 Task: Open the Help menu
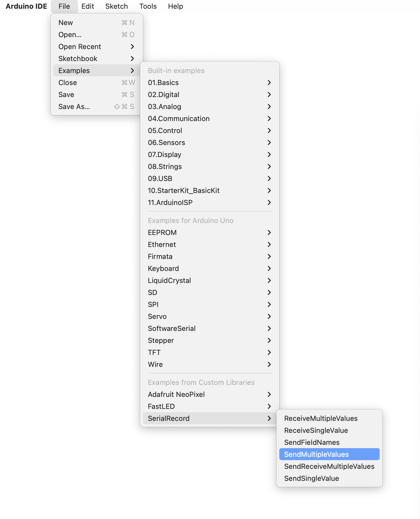pos(175,6)
